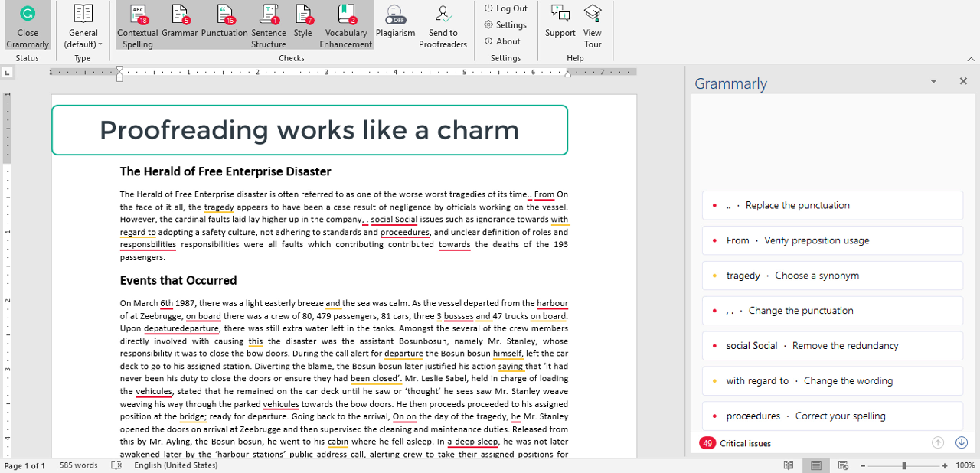
Task: Select the 'proceedures' spelling suggestion card
Action: pyautogui.click(x=832, y=416)
